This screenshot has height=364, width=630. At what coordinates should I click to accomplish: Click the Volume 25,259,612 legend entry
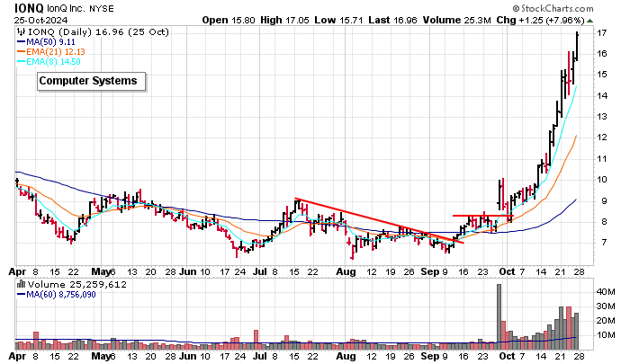[x=76, y=285]
